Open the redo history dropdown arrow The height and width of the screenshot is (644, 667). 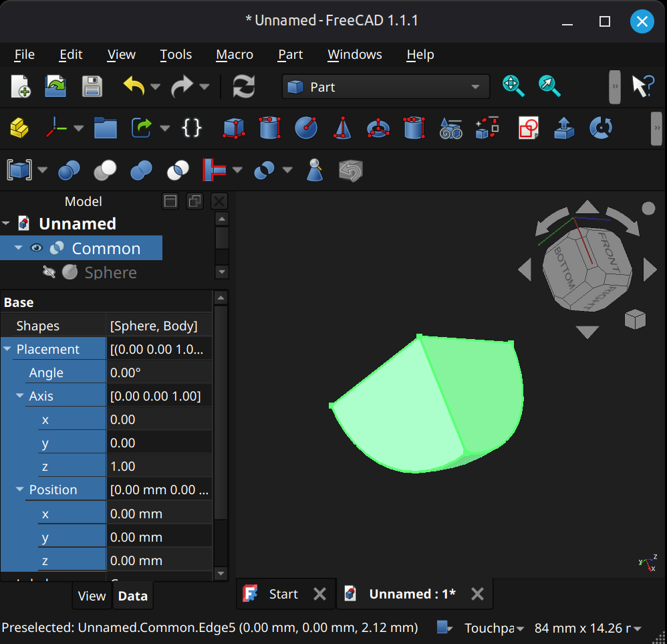[205, 87]
